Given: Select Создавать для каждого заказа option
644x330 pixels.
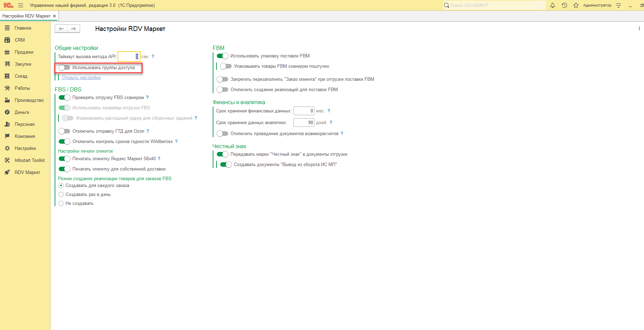Looking at the screenshot, I should (x=61, y=185).
